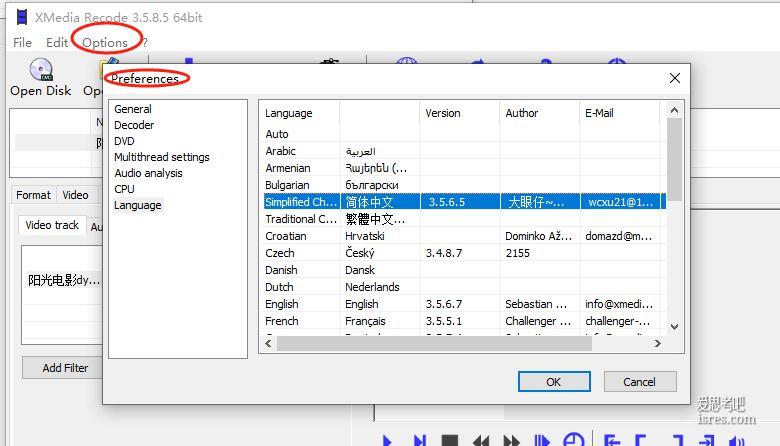This screenshot has height=446, width=780.
Task: Click the clock time icon in playback bar
Action: (574, 440)
